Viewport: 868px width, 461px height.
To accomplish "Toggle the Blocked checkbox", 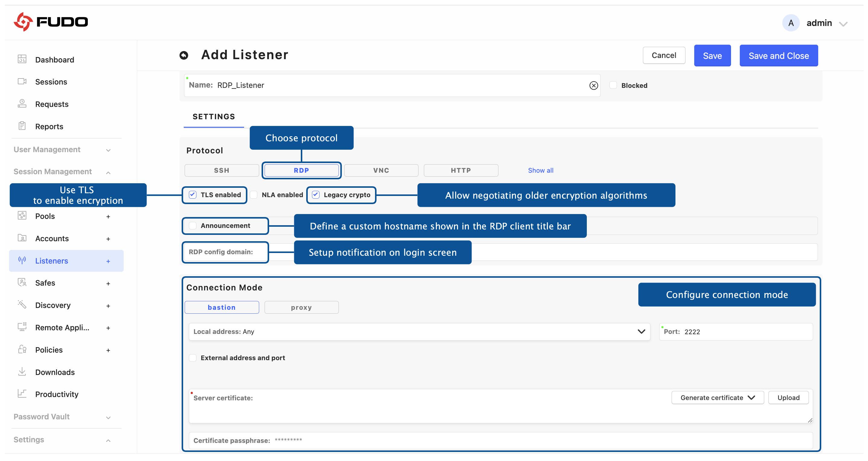I will [x=613, y=85].
